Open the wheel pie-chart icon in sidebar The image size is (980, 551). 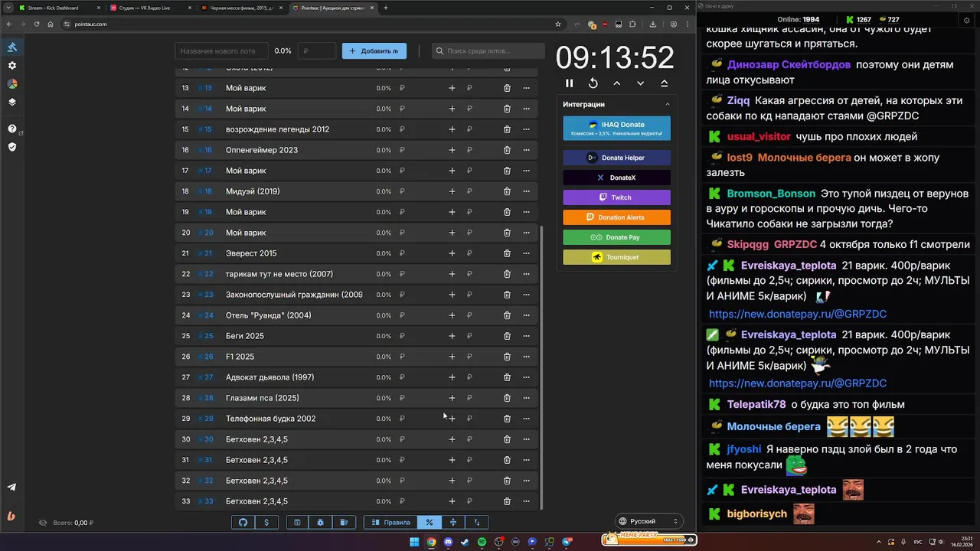pyautogui.click(x=12, y=84)
